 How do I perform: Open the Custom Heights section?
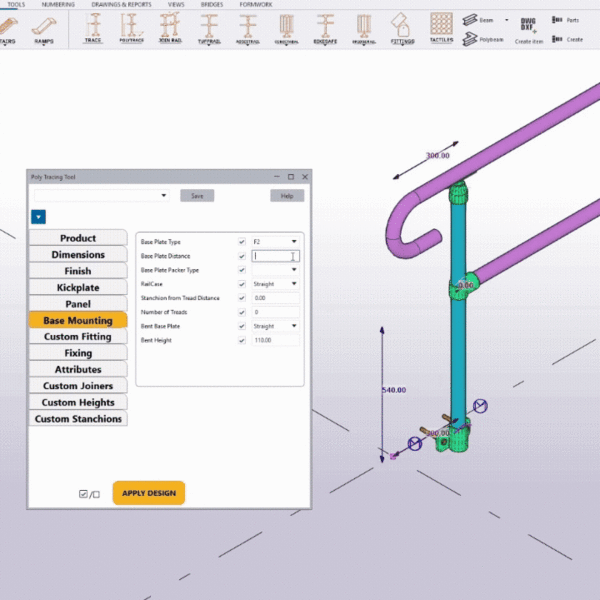(x=78, y=402)
